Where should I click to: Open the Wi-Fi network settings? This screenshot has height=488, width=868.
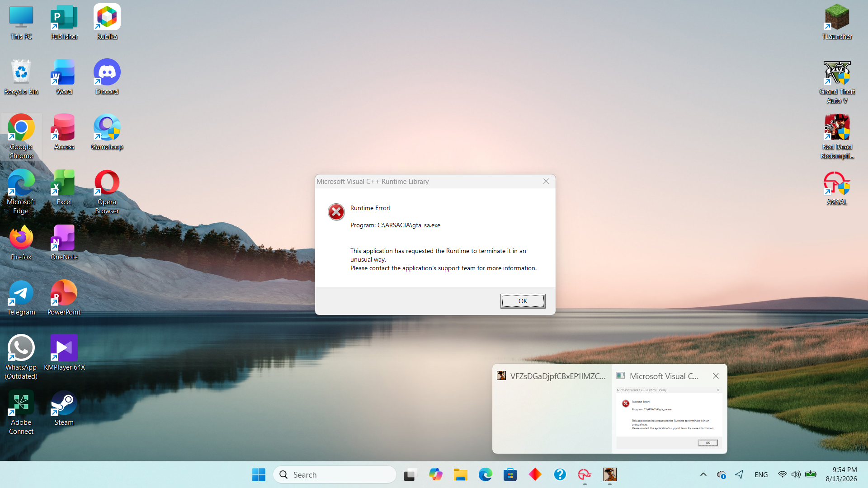(782, 474)
